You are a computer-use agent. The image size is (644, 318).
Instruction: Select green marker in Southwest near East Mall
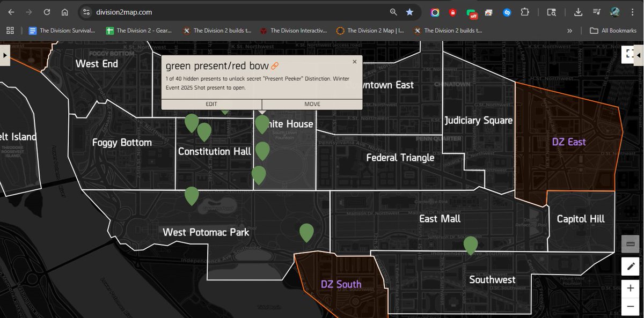point(471,245)
